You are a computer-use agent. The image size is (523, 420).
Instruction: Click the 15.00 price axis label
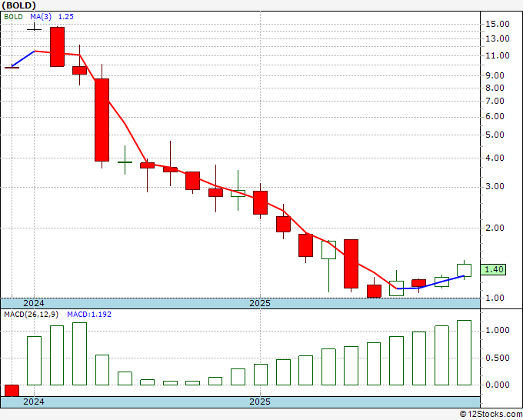point(498,24)
